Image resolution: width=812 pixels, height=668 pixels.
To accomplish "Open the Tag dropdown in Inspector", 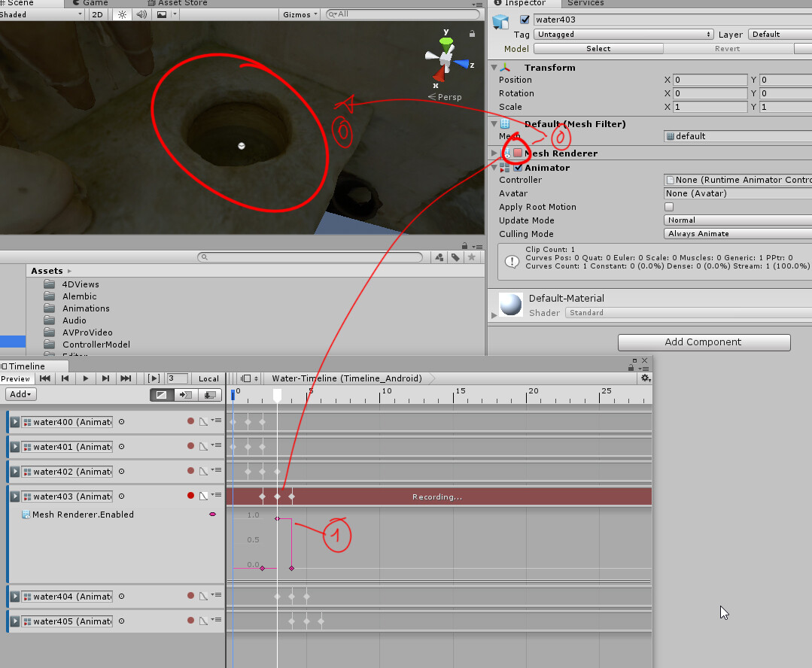I will 622,34.
